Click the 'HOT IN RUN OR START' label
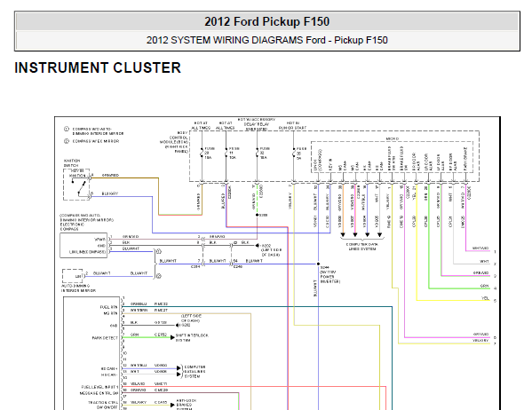Image resolution: width=532 pixels, height=410 pixels. [x=292, y=125]
